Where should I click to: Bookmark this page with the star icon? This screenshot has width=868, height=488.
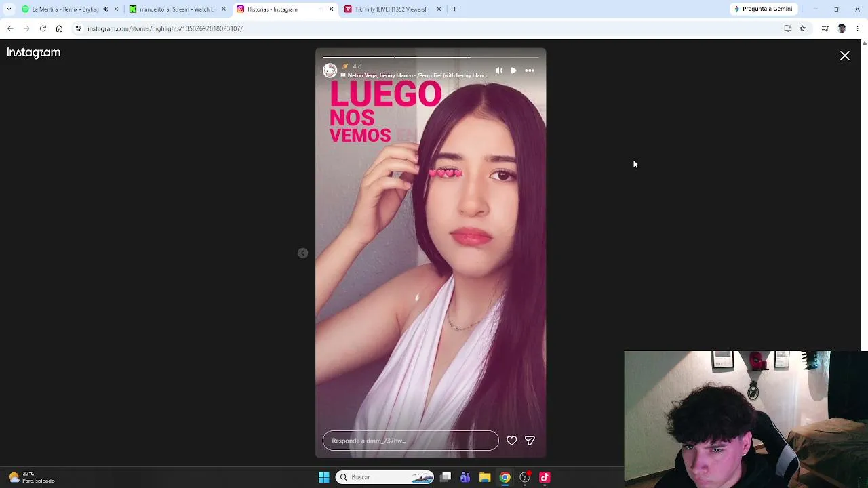coord(802,28)
